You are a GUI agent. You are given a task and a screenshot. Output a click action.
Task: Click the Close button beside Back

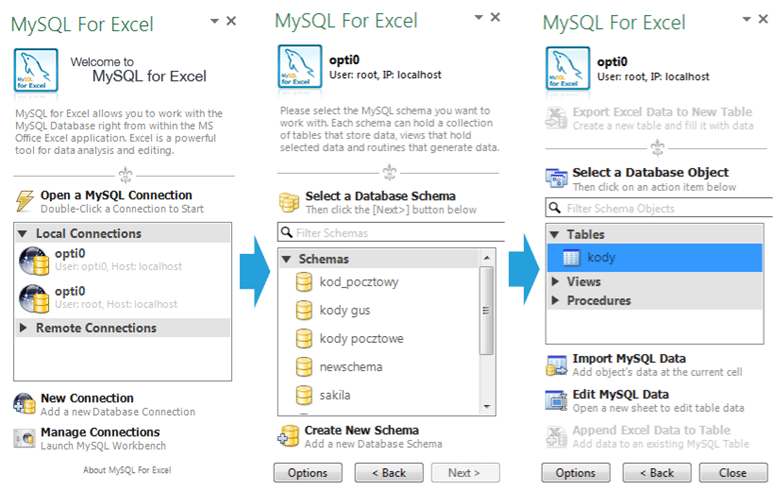731,472
